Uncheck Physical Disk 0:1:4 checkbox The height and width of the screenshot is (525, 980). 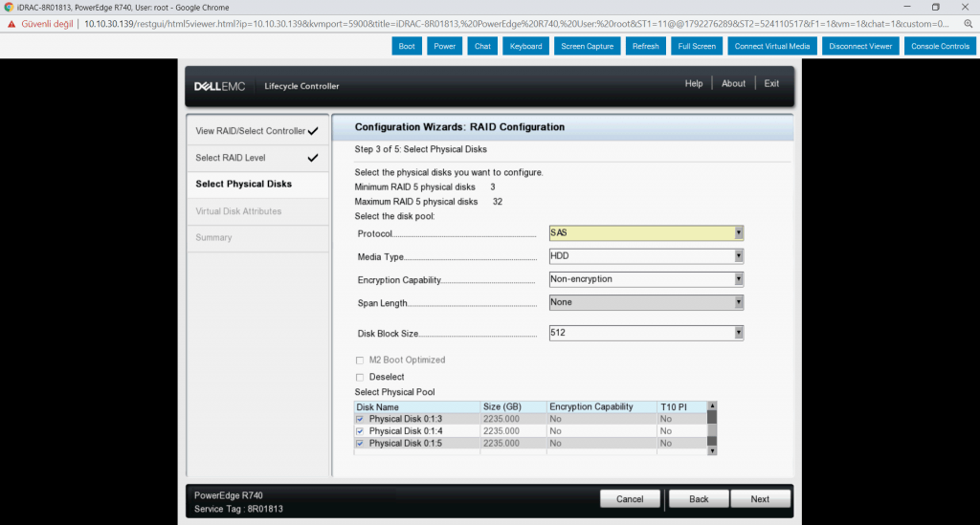pos(360,431)
